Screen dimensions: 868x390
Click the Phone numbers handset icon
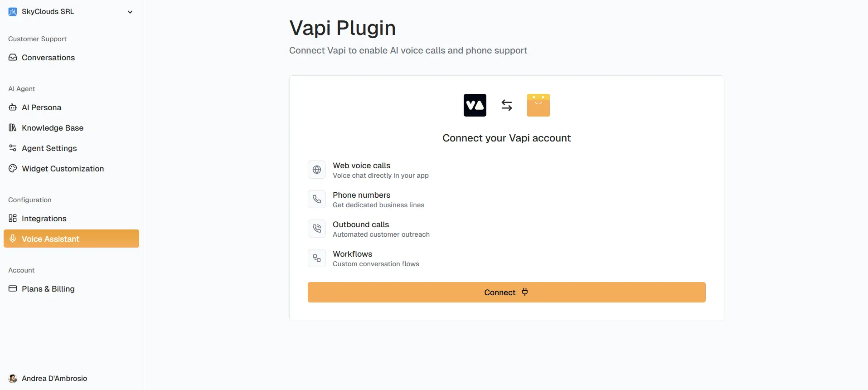316,199
